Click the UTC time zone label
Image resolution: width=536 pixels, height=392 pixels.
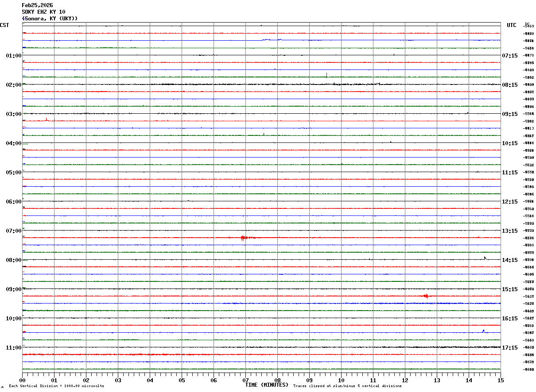512,25
